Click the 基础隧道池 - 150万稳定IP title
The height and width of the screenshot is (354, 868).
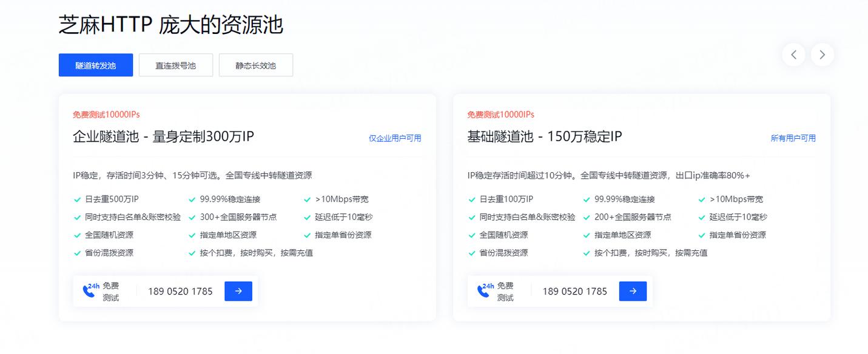tap(545, 136)
